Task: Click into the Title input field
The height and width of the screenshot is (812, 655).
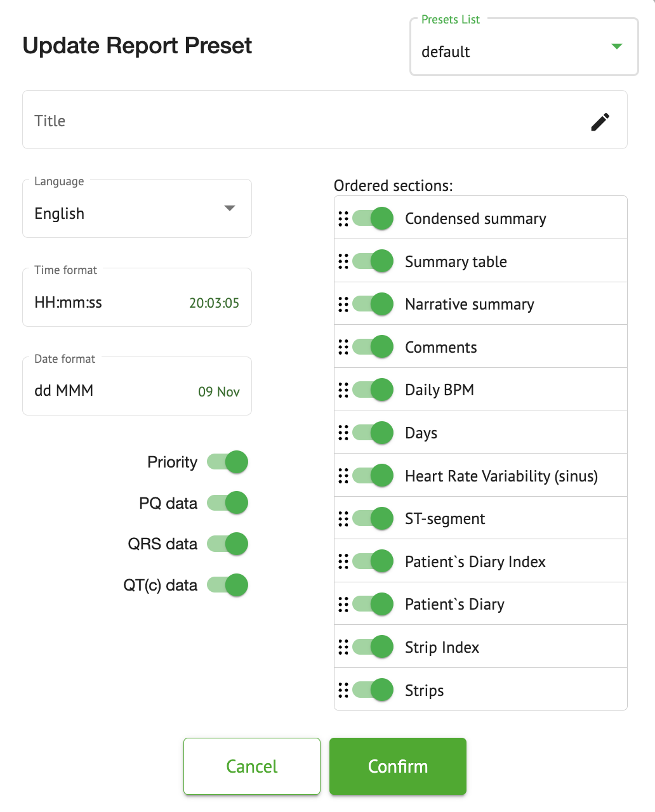Action: [x=305, y=121]
